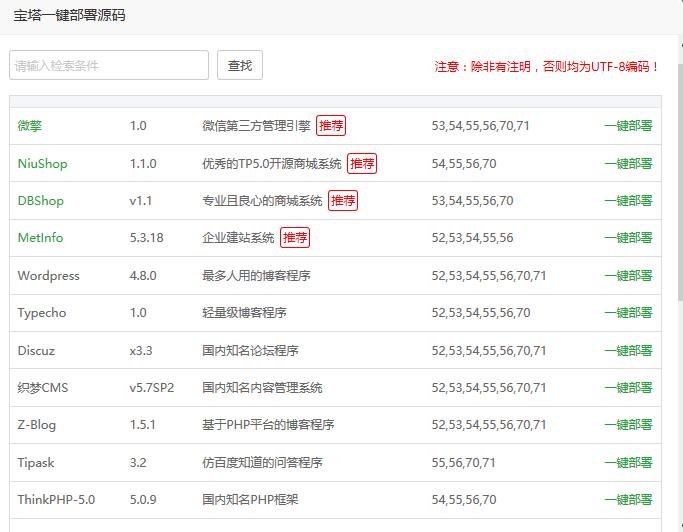
Task: Select version 1.5.1 of Z-Blog
Action: (142, 425)
